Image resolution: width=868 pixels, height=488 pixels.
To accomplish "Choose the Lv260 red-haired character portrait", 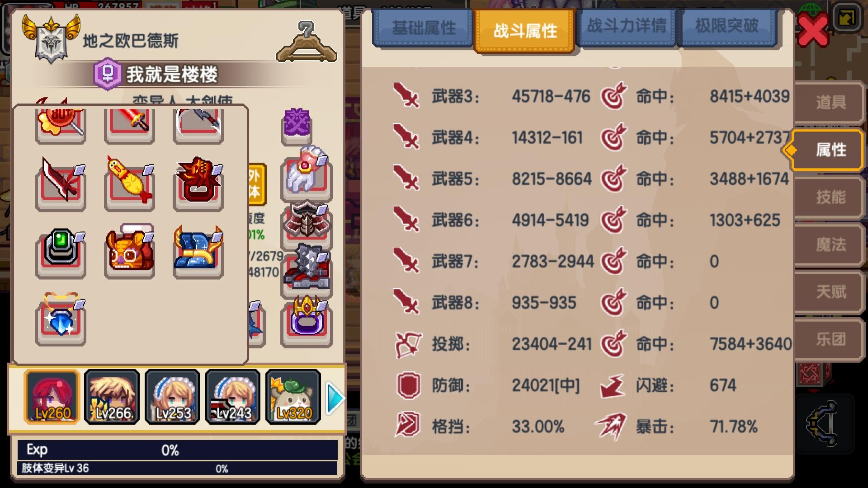I will (x=52, y=397).
